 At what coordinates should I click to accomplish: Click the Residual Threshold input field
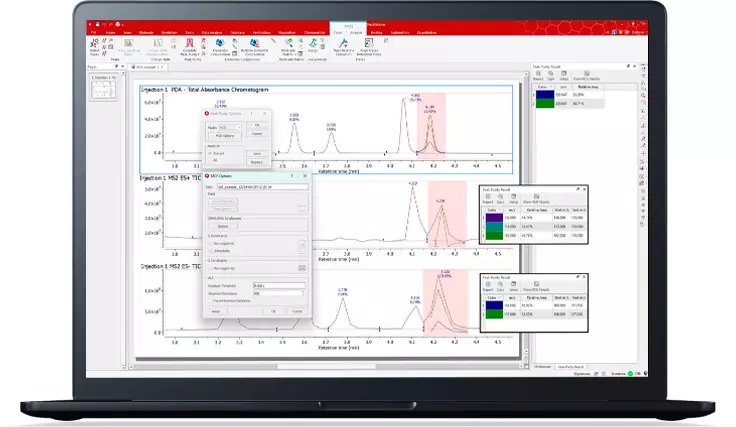coord(279,285)
